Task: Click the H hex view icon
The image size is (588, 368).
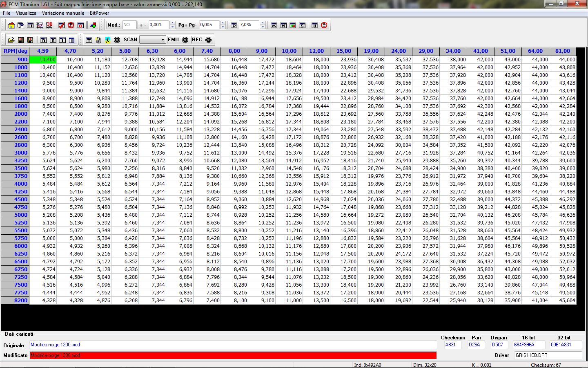Action: [x=30, y=25]
